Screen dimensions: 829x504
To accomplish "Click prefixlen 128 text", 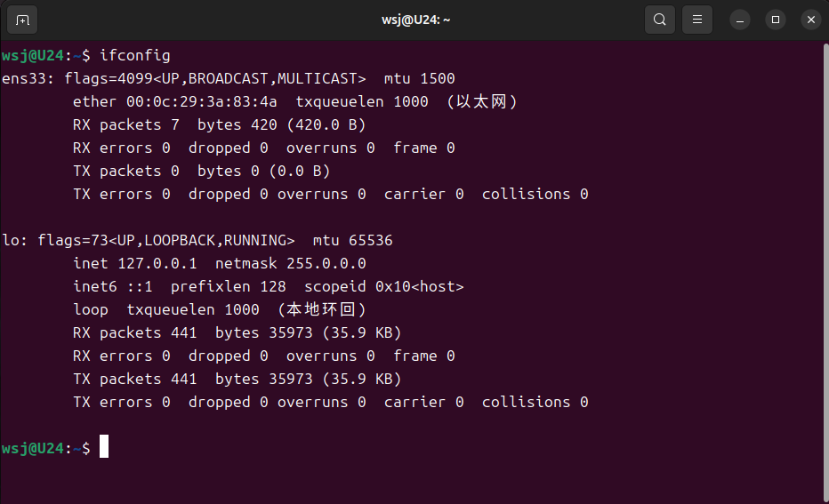I will tap(228, 287).
